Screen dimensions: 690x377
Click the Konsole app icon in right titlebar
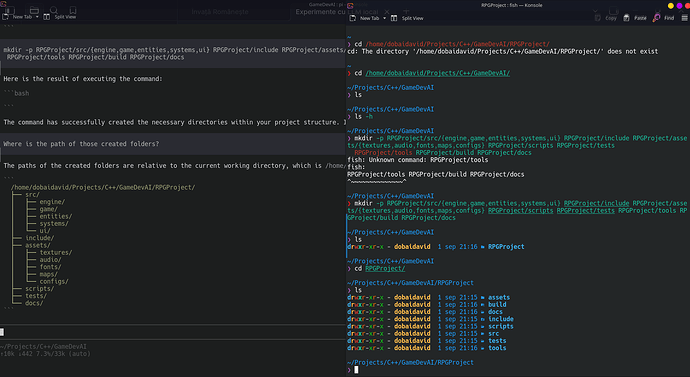point(350,5)
